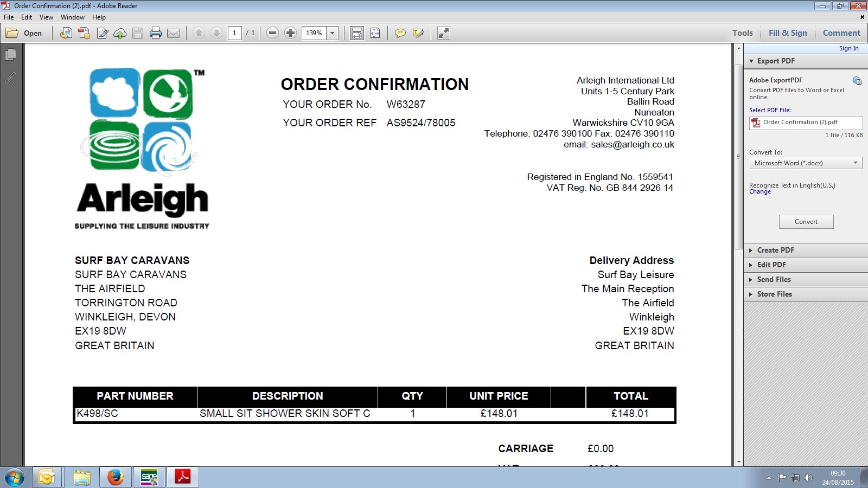Click the sign document pen icon

(102, 33)
